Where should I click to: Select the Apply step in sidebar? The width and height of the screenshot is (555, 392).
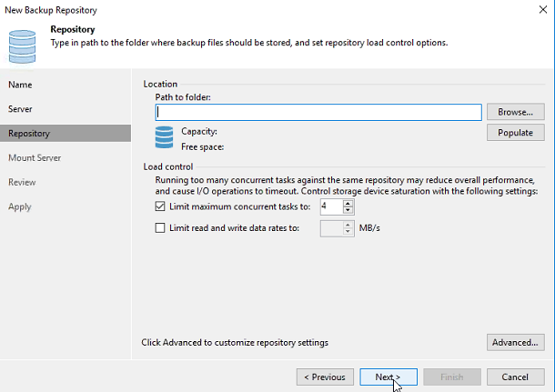(x=20, y=207)
